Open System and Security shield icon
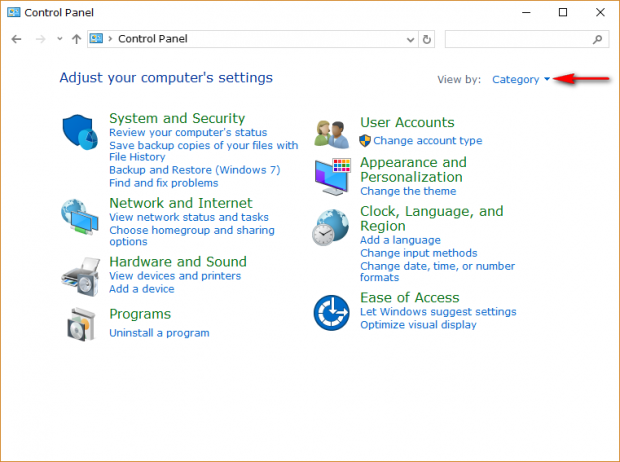Screen dimensions: 620x462 coord(79,132)
